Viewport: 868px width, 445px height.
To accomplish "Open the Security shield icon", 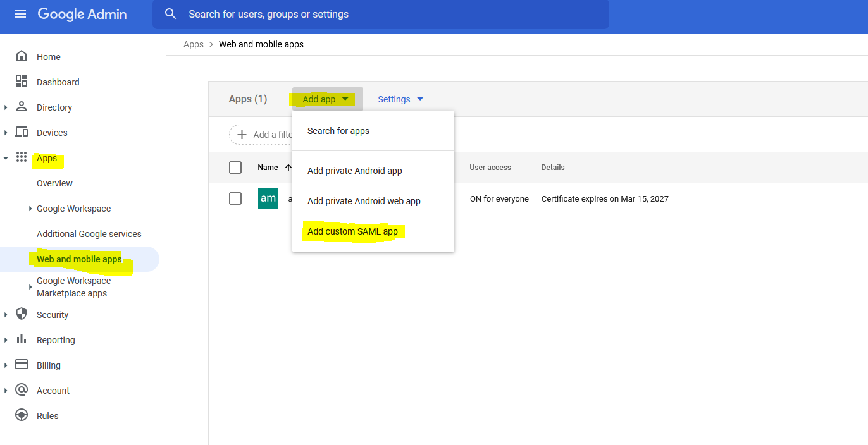I will (x=21, y=314).
